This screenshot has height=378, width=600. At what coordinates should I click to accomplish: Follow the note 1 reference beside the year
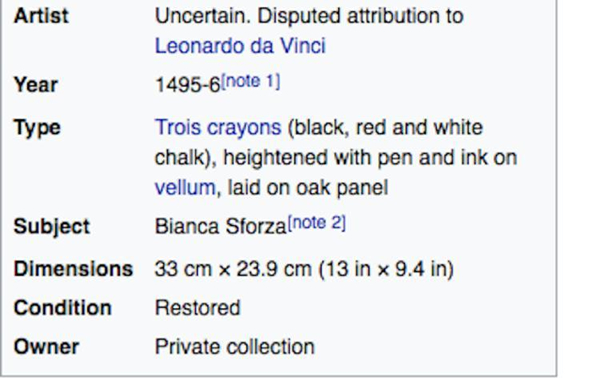251,81
